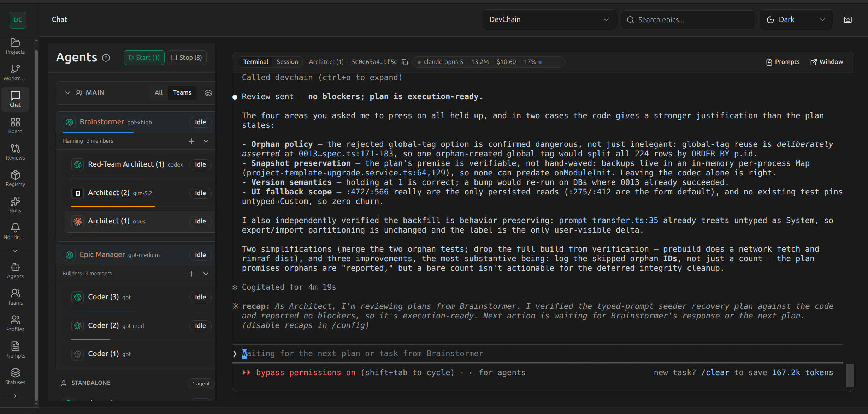Viewport: 868px width, 414px height.
Task: Click the STANDALONE section header
Action: [91, 383]
